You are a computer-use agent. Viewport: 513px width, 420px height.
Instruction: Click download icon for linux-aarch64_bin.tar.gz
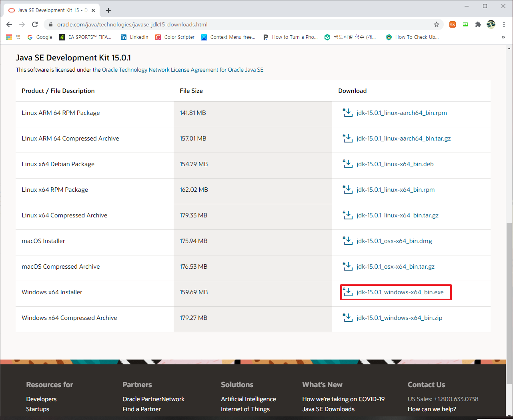coord(348,138)
